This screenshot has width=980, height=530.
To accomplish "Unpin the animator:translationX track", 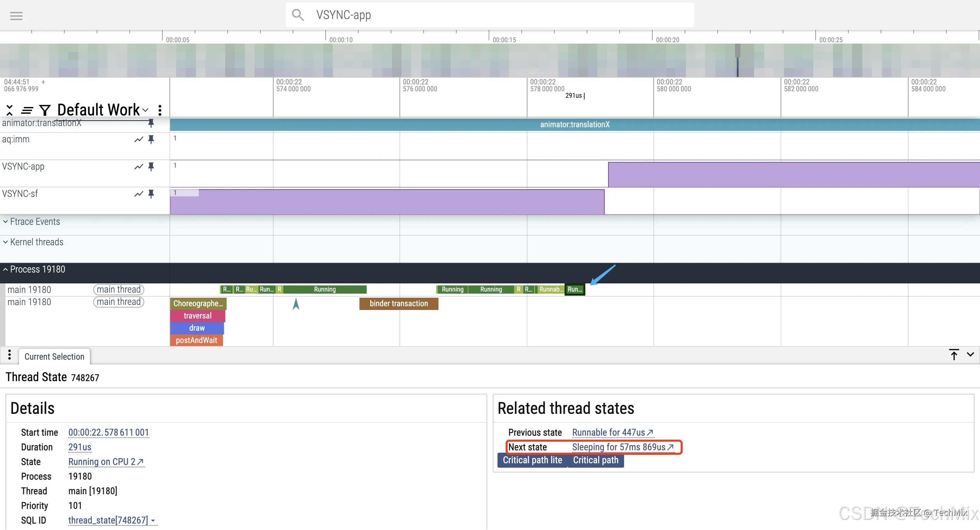I will click(151, 123).
